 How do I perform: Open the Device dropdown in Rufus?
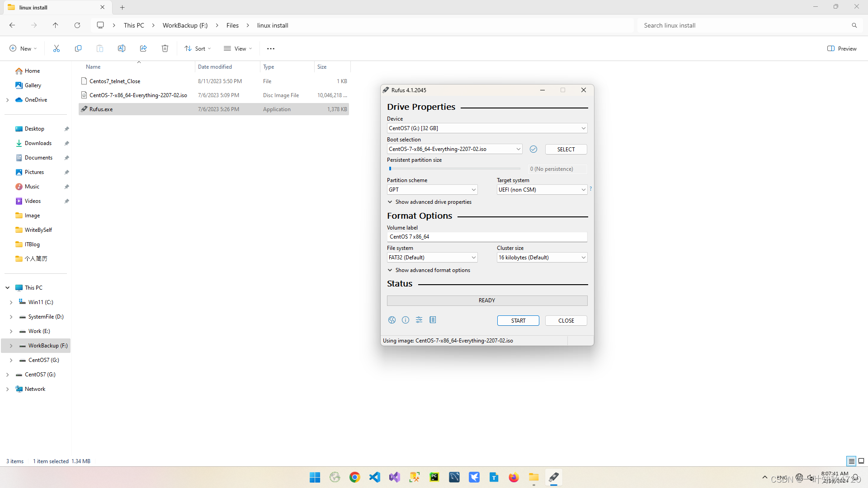pyautogui.click(x=487, y=128)
